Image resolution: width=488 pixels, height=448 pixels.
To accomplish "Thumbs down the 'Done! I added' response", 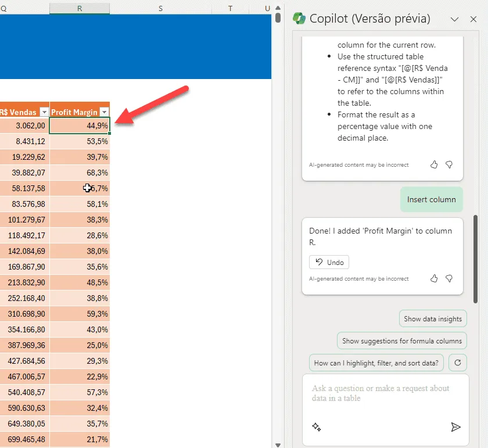I will click(x=448, y=278).
